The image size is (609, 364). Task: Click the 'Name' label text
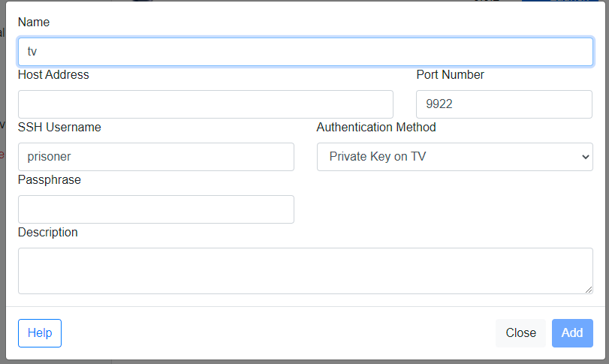point(34,22)
